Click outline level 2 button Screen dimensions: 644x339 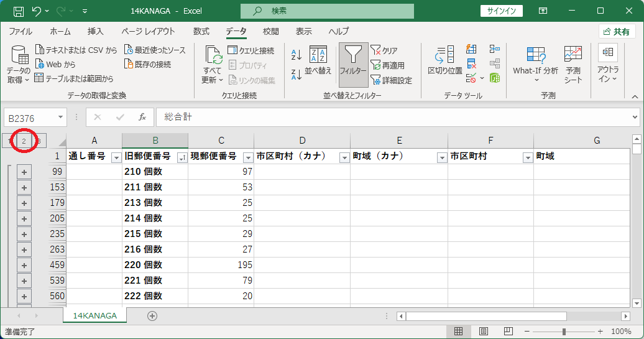click(x=24, y=141)
